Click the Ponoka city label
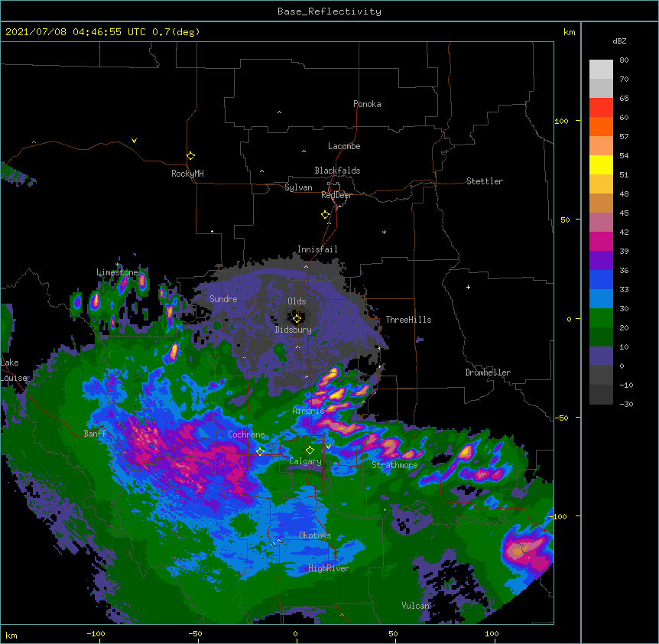Image resolution: width=659 pixels, height=644 pixels. 367,104
